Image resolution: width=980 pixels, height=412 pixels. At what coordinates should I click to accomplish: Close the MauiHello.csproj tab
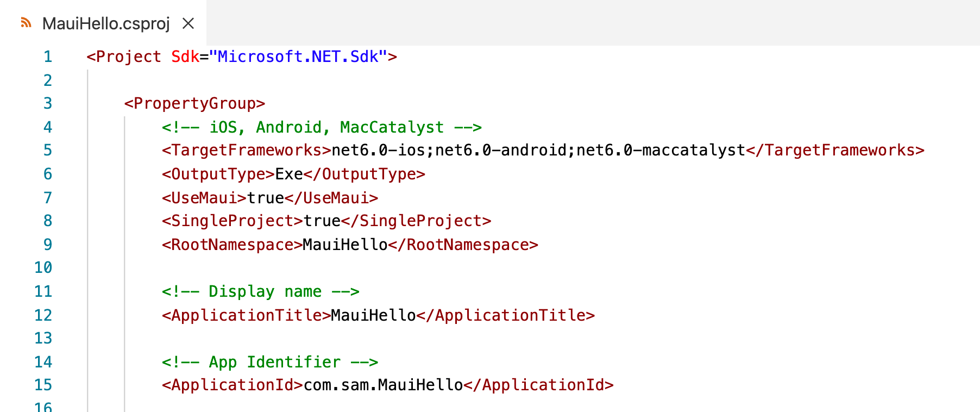(188, 23)
